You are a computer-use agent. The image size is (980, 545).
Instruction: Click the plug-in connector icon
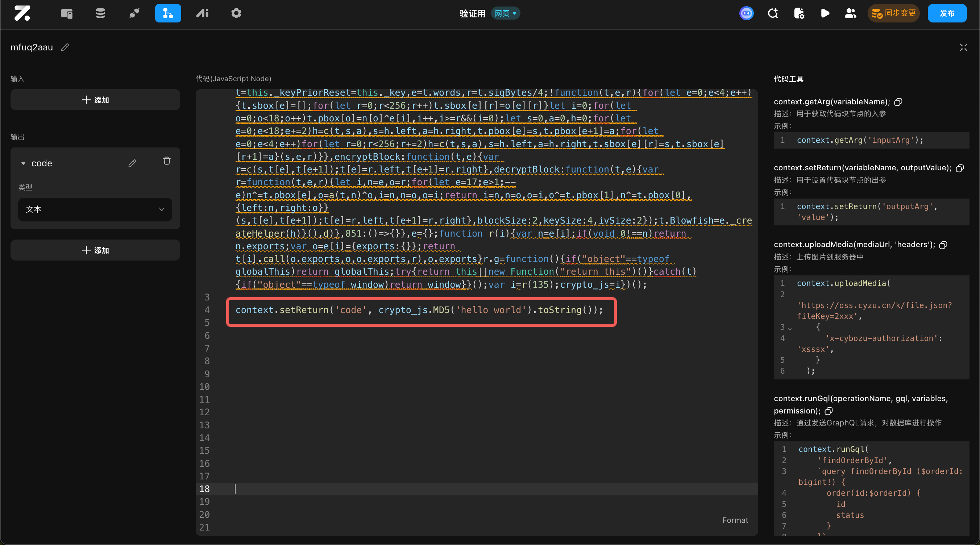pyautogui.click(x=134, y=13)
